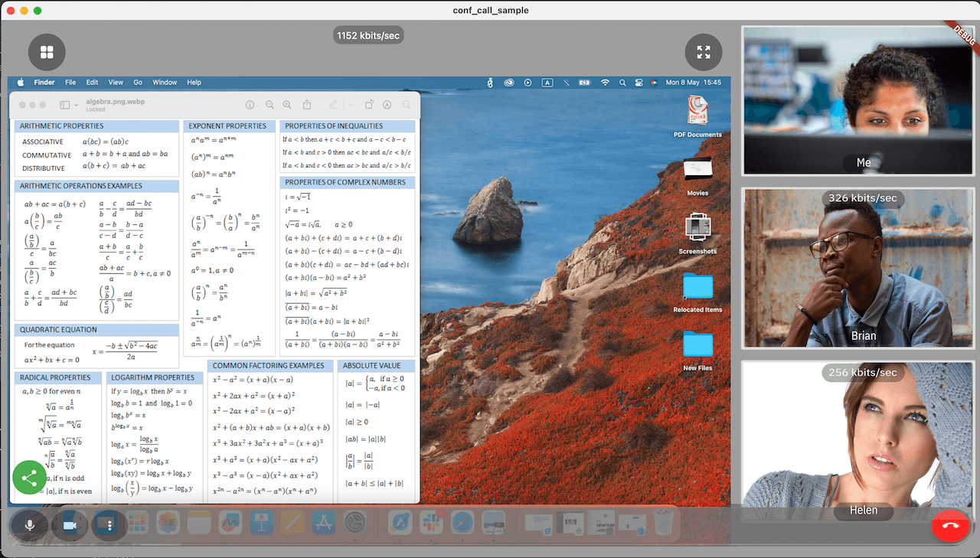Open the Apple menu in the shared screen
The image size is (980, 558).
[x=21, y=83]
